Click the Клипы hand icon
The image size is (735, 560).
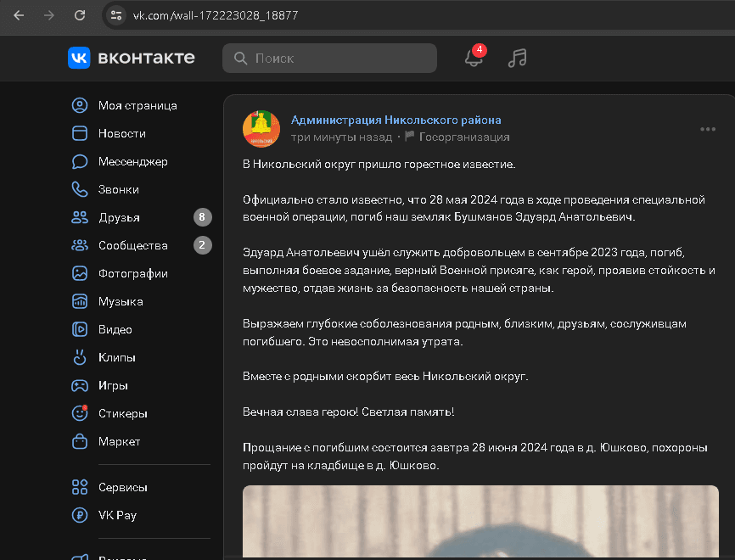[x=80, y=357]
